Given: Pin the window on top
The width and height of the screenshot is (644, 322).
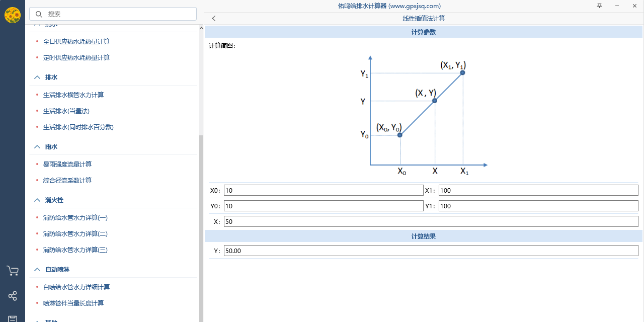Looking at the screenshot, I should (x=599, y=6).
